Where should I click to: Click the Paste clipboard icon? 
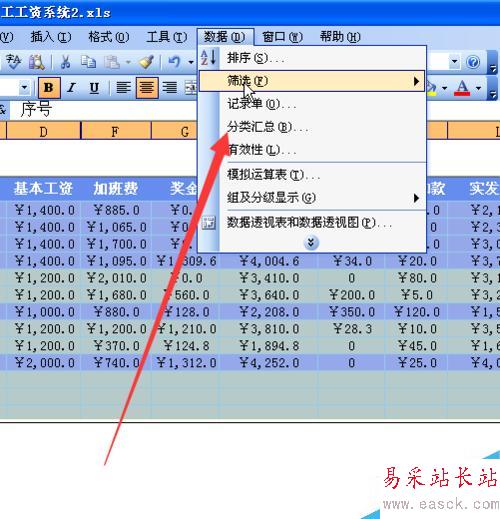click(x=112, y=62)
